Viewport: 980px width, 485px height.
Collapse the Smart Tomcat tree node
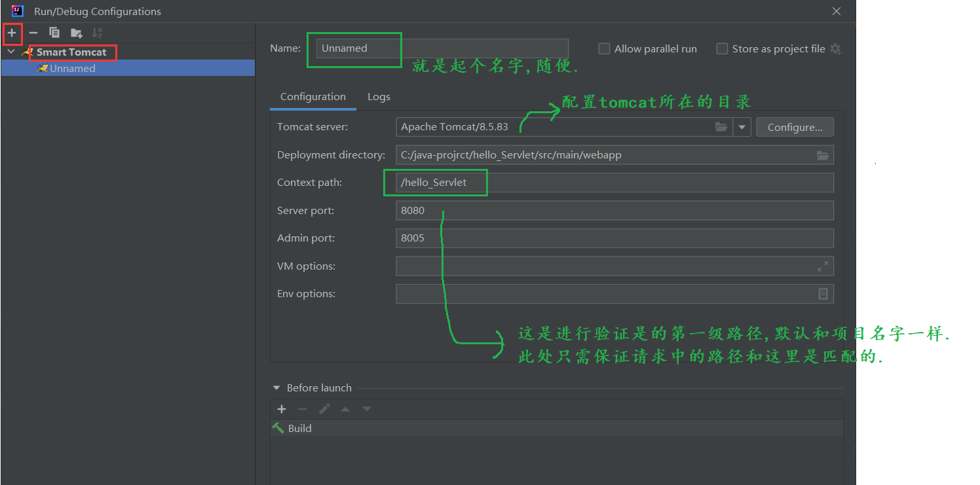coord(11,52)
